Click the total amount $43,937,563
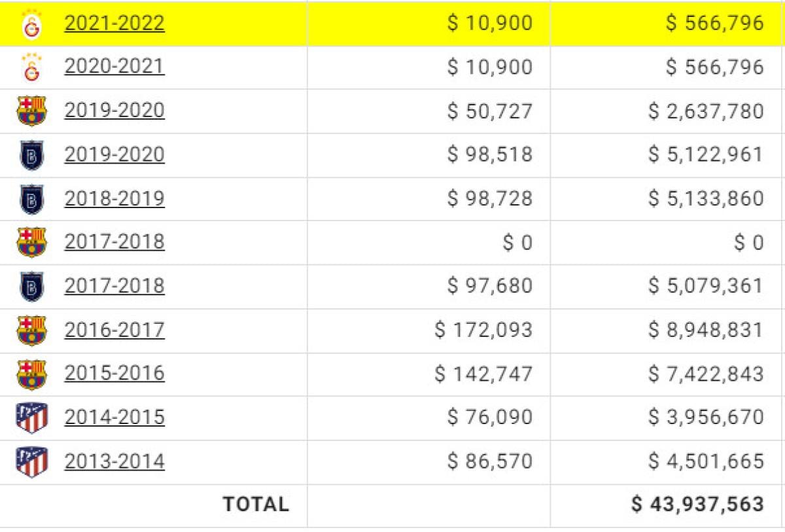Viewport: 785px width, 532px height. 697,505
